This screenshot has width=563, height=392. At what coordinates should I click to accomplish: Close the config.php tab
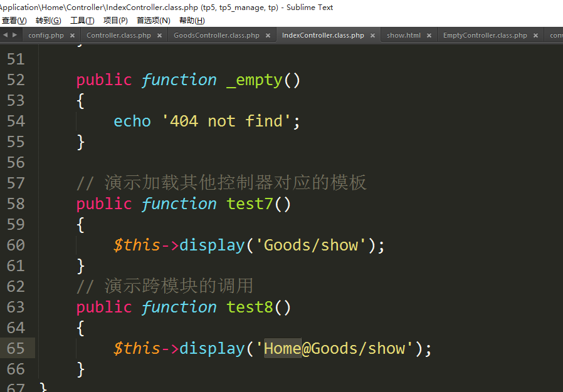(72, 36)
